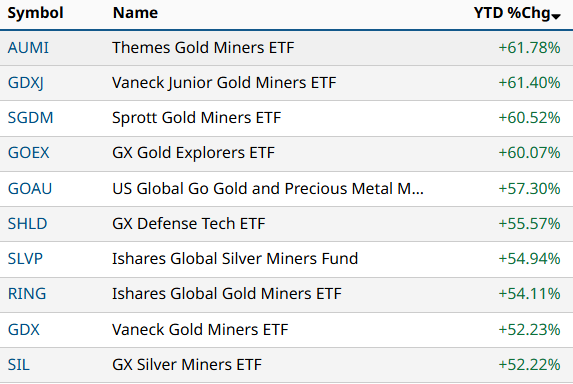This screenshot has height=384, width=573.
Task: Sort by the YTD %Chg arrow
Action: (x=556, y=16)
